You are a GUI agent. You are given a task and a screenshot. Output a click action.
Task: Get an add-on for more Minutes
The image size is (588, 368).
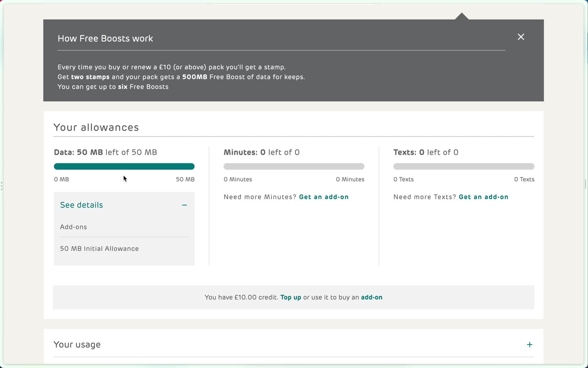point(324,197)
